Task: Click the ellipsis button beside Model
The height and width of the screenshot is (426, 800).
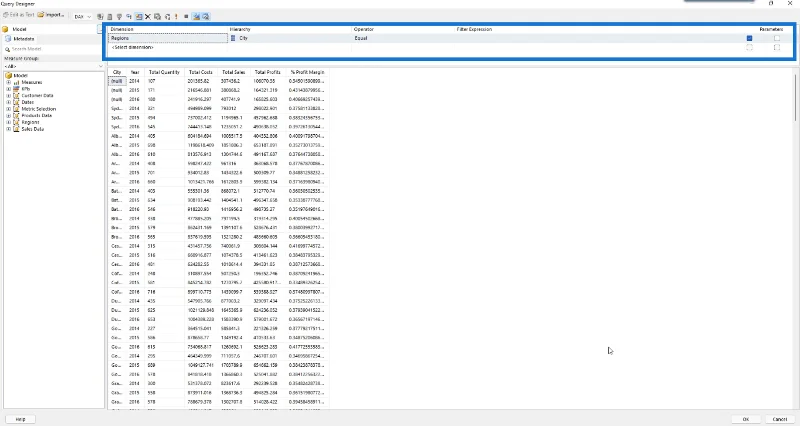Action: tap(99, 29)
